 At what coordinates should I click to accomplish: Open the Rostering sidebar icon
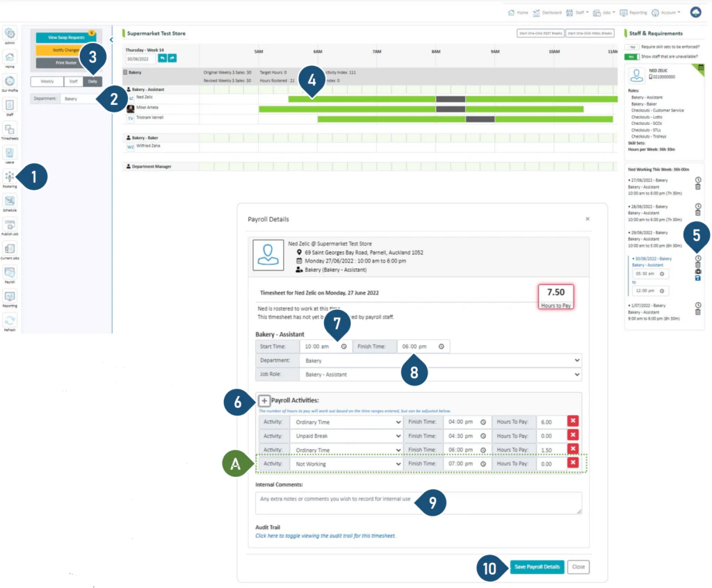(10, 179)
